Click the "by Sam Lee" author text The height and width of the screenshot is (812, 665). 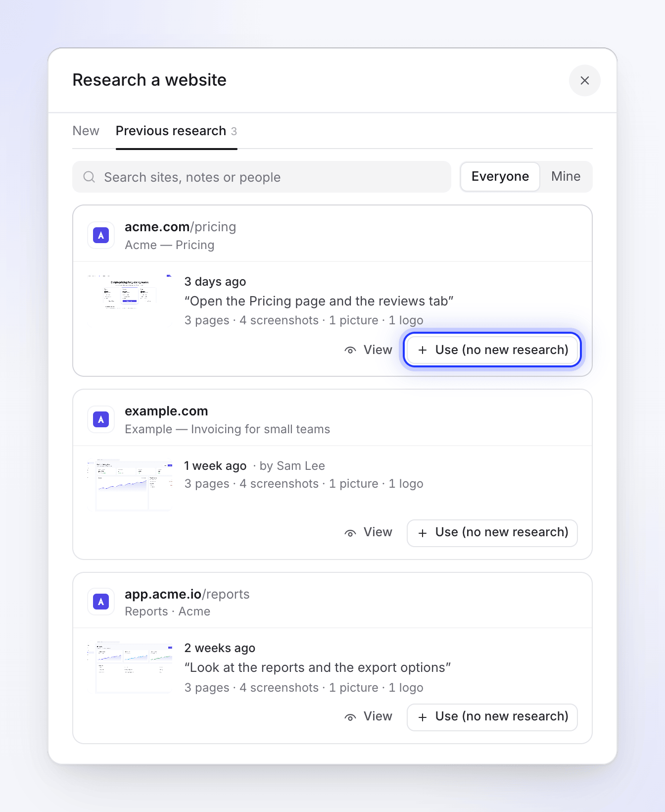(x=292, y=466)
